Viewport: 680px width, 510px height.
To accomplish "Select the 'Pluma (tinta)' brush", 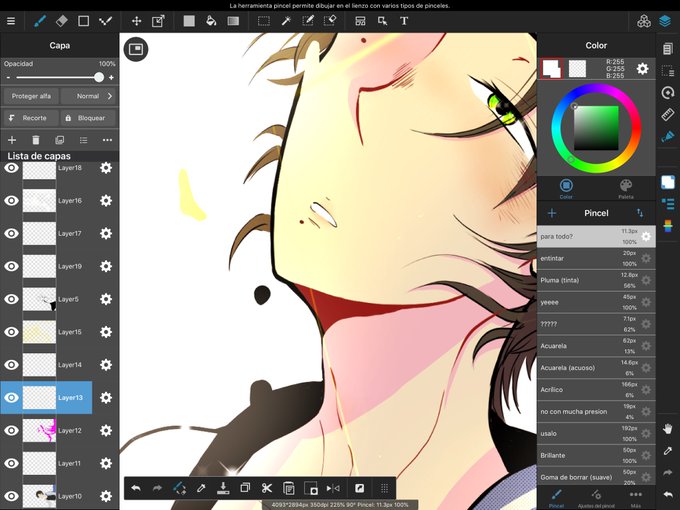I will click(596, 280).
